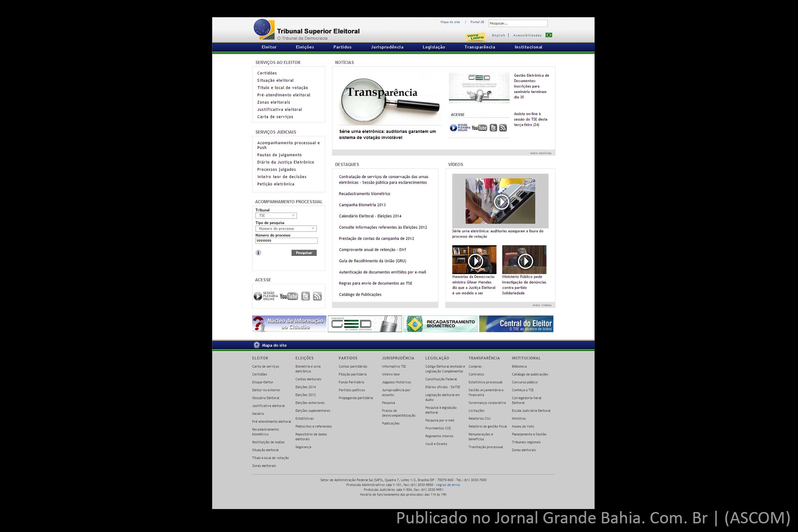Open the GED seminar banner at bottom
The width and height of the screenshot is (798, 532).
point(365,324)
